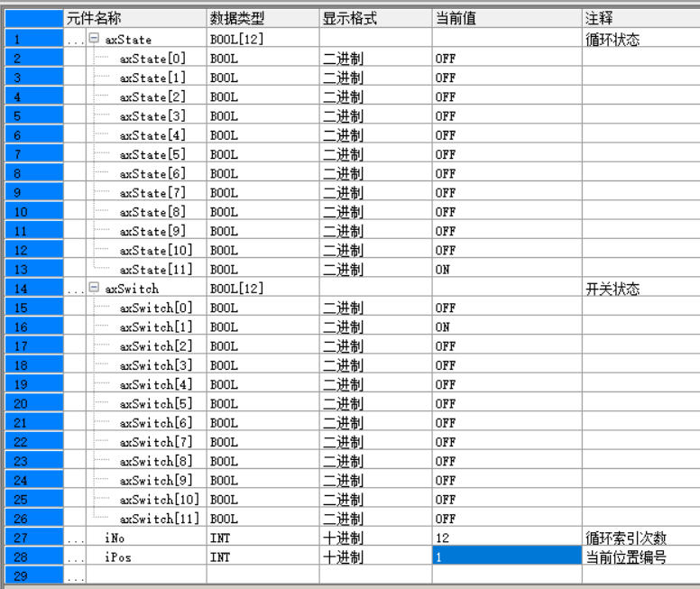Select the axState[5] tree item
This screenshot has width=700, height=589.
click(x=152, y=154)
